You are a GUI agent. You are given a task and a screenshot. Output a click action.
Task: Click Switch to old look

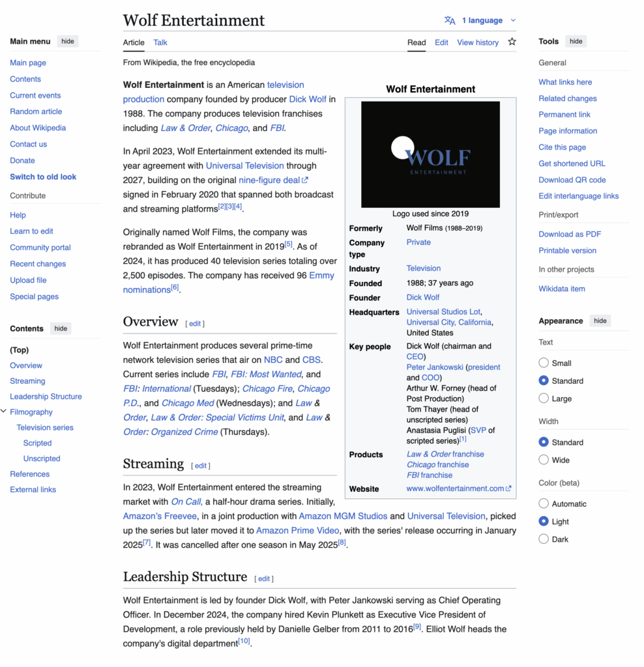coord(43,177)
